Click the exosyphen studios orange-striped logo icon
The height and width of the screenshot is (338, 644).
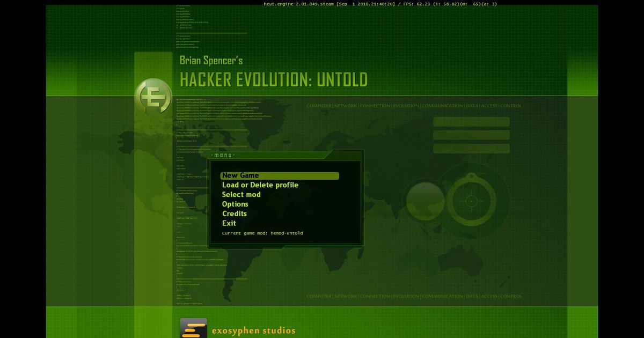click(193, 328)
